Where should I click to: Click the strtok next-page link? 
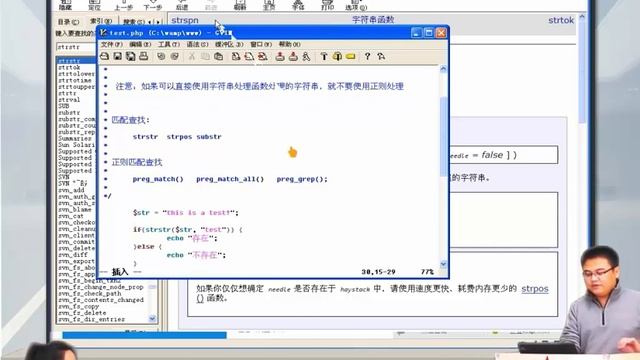[x=561, y=20]
